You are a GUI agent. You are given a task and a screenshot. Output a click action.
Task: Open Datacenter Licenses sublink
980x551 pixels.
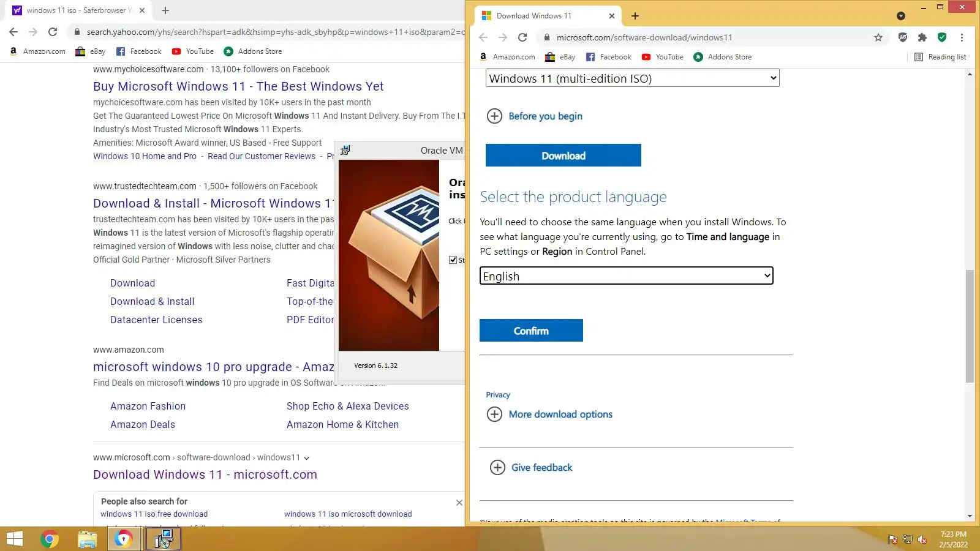tap(156, 320)
